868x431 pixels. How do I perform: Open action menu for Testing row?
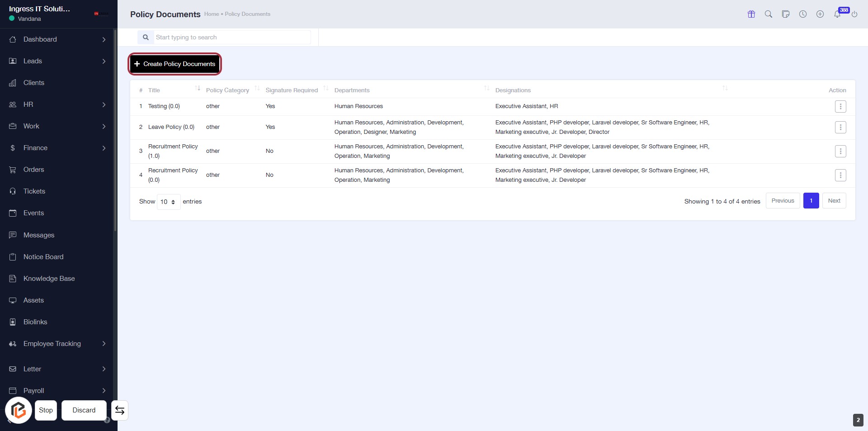click(x=840, y=107)
